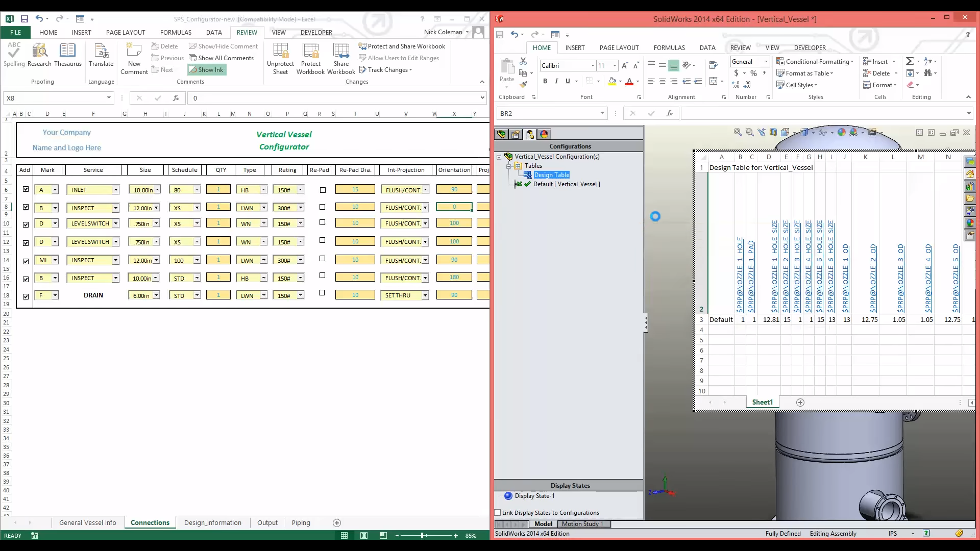Open the Excel FORMULAS tab

(x=176, y=32)
